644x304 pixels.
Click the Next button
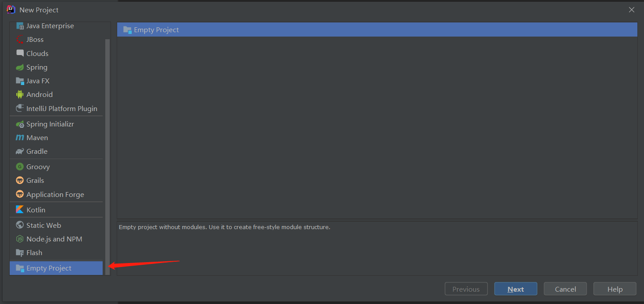tap(515, 289)
